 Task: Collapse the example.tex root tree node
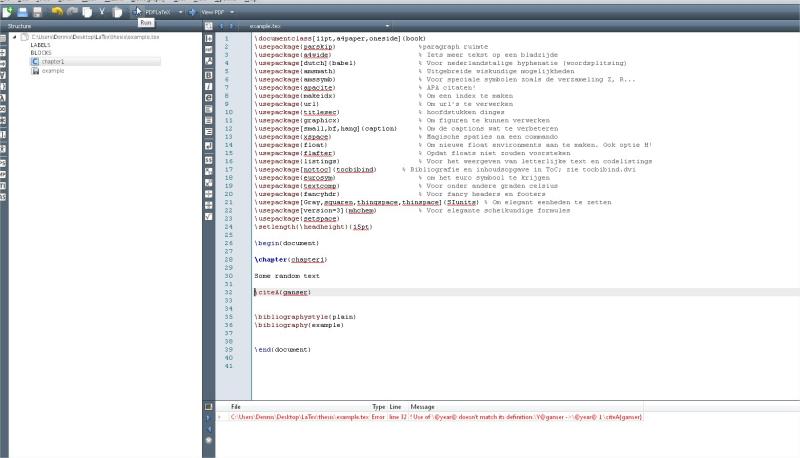pos(14,37)
